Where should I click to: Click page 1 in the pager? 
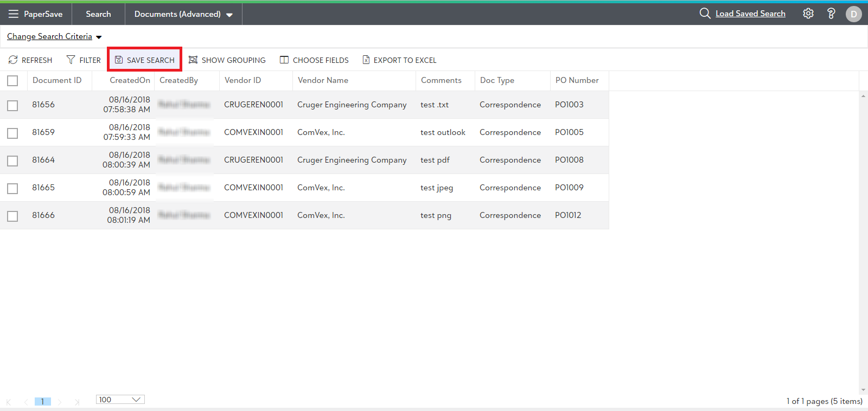point(42,402)
